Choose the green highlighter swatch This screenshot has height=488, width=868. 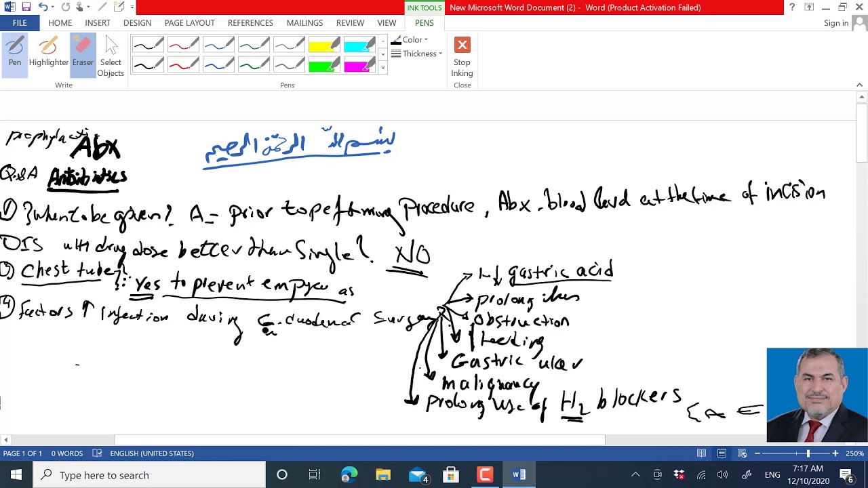pyautogui.click(x=325, y=66)
